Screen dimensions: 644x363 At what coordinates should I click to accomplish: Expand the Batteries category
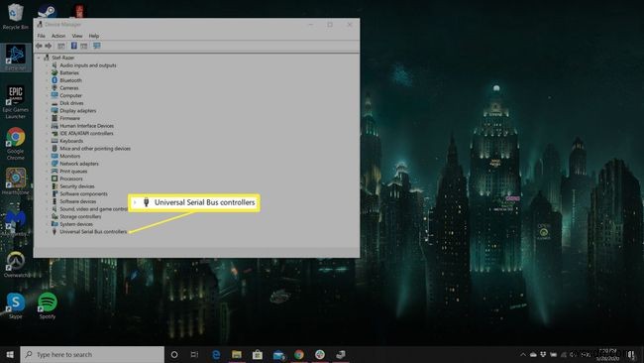pyautogui.click(x=47, y=72)
